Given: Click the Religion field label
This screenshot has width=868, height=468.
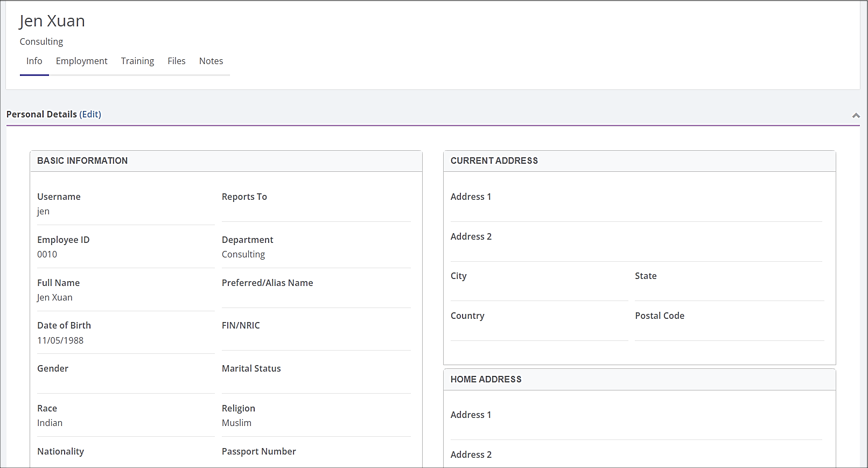Looking at the screenshot, I should tap(239, 408).
